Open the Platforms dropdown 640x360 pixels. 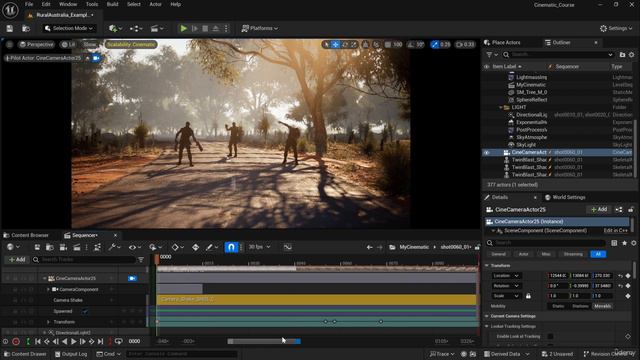(x=260, y=28)
